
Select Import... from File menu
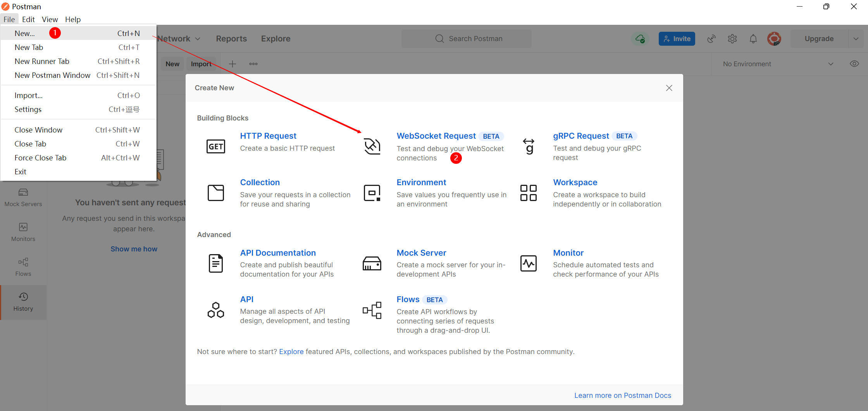tap(78, 95)
